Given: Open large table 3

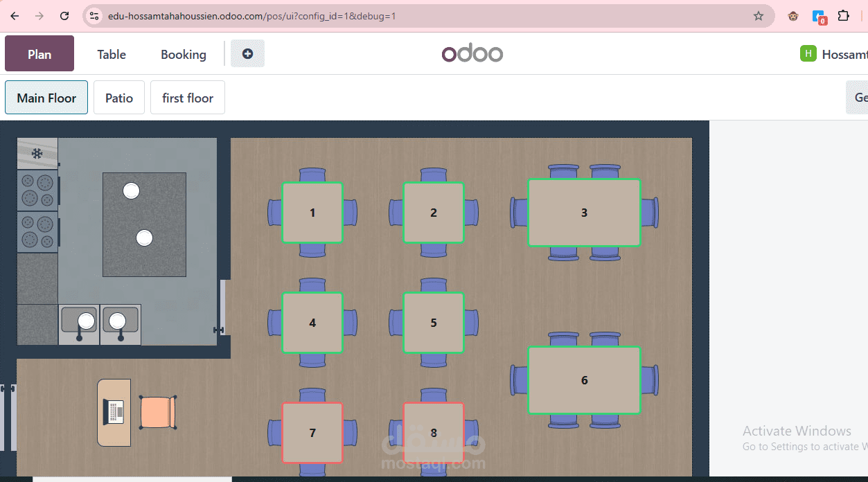Looking at the screenshot, I should (x=584, y=213).
